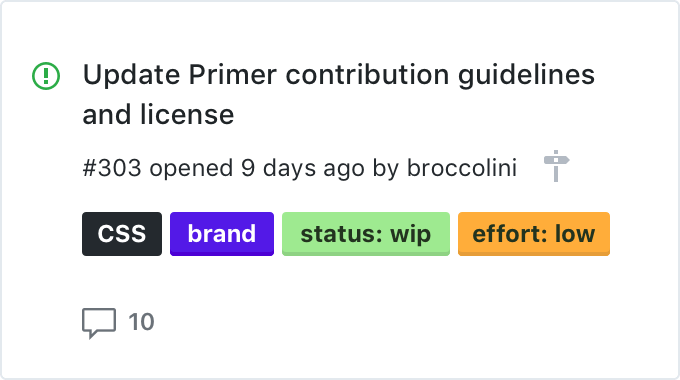Filter by the black CSS label
The height and width of the screenshot is (380, 680).
122,234
